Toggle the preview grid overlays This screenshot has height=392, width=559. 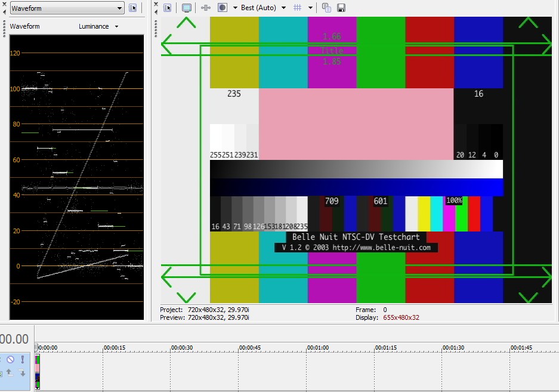click(x=297, y=8)
